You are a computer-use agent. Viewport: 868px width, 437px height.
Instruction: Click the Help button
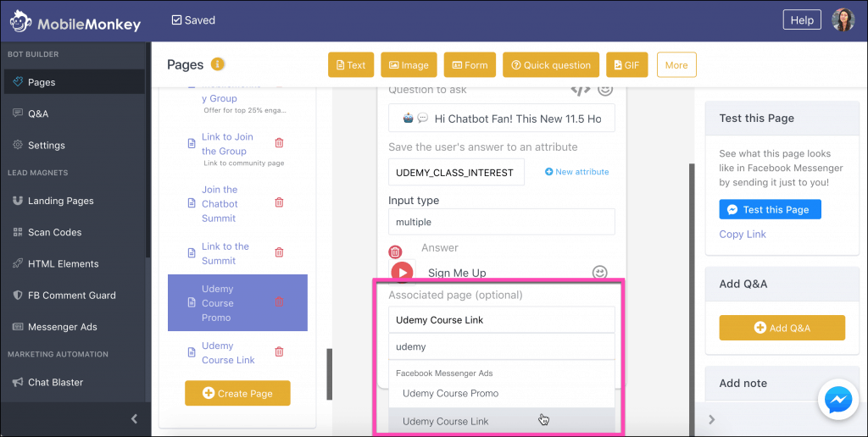pos(802,20)
